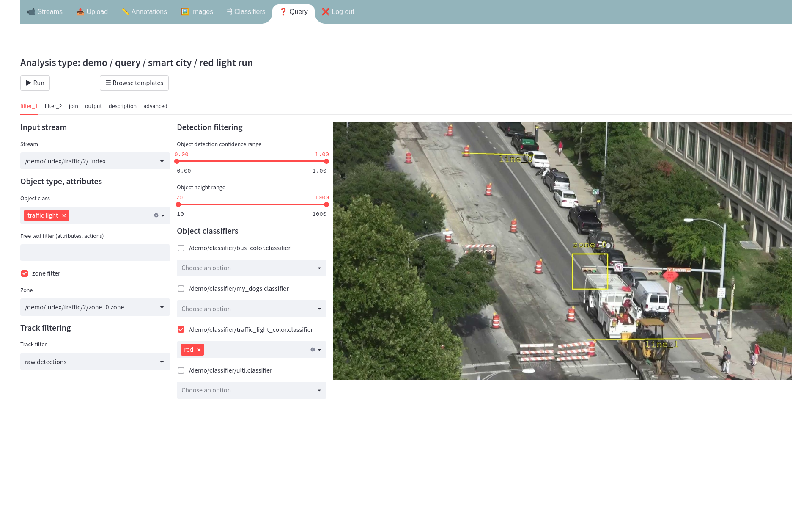The height and width of the screenshot is (508, 812).
Task: Enable the bus_color.classifier checkbox
Action: tap(181, 248)
